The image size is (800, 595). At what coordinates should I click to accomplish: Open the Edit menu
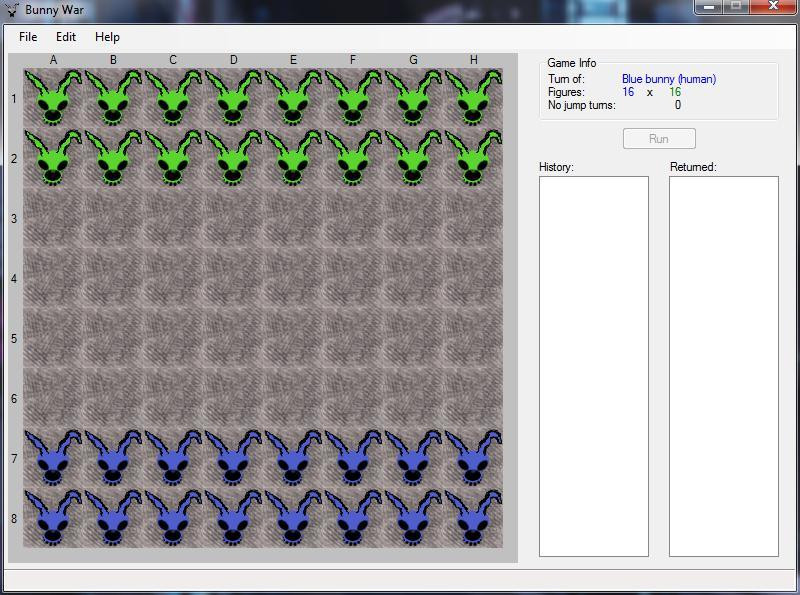[66, 37]
